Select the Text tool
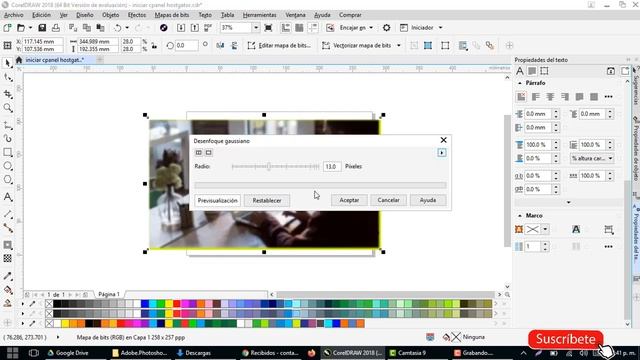The width and height of the screenshot is (640, 360). [7, 197]
